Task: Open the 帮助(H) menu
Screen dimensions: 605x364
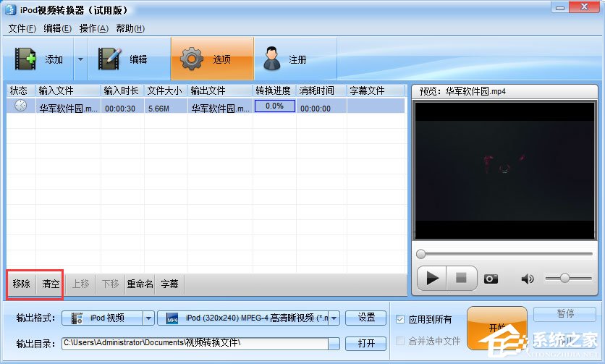Action: coord(130,28)
